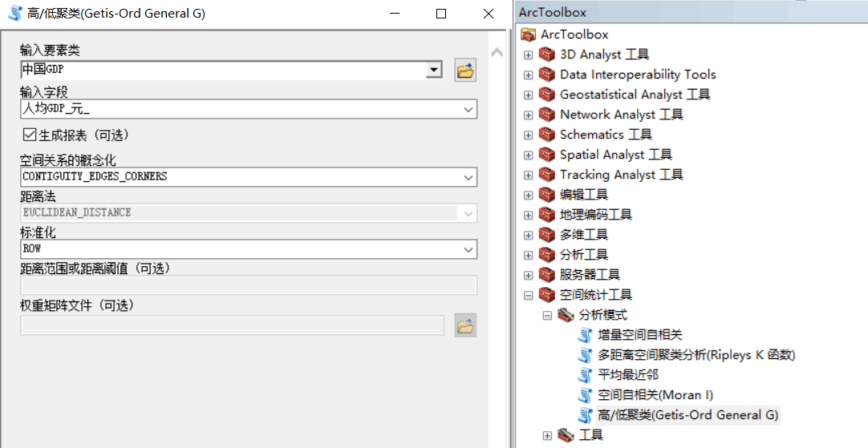Screen dimensions: 868x448
Task: Select the Spatial Analyst 工具 label
Action: point(615,155)
